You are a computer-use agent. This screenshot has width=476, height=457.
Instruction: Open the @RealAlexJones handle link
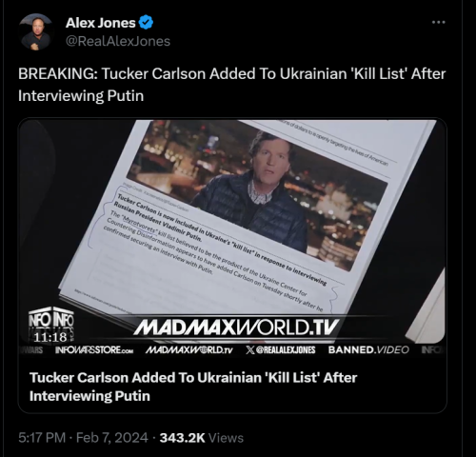(x=118, y=41)
